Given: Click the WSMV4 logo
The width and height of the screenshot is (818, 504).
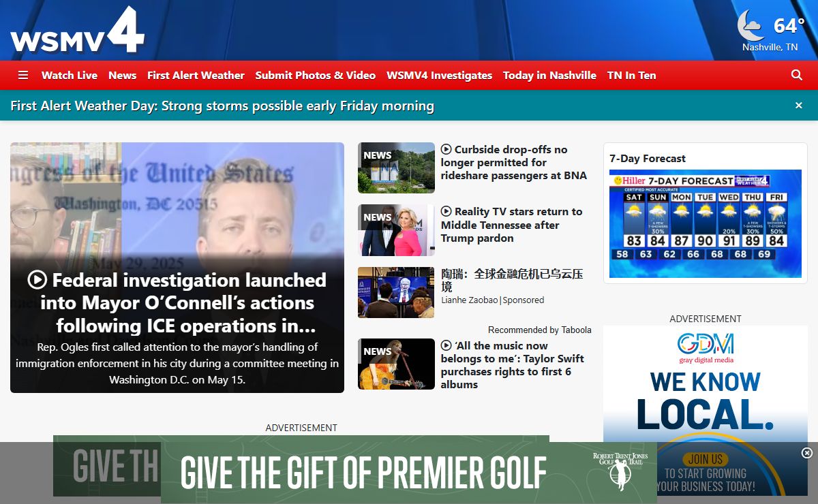Looking at the screenshot, I should (77, 31).
